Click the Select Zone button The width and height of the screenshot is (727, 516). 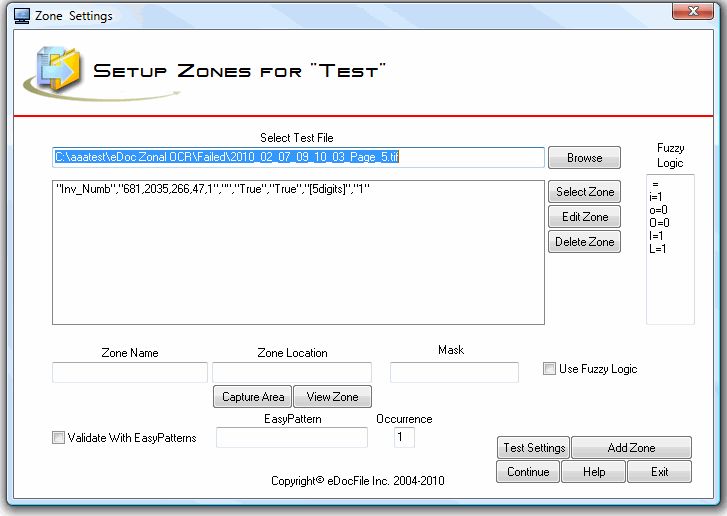pyautogui.click(x=584, y=191)
